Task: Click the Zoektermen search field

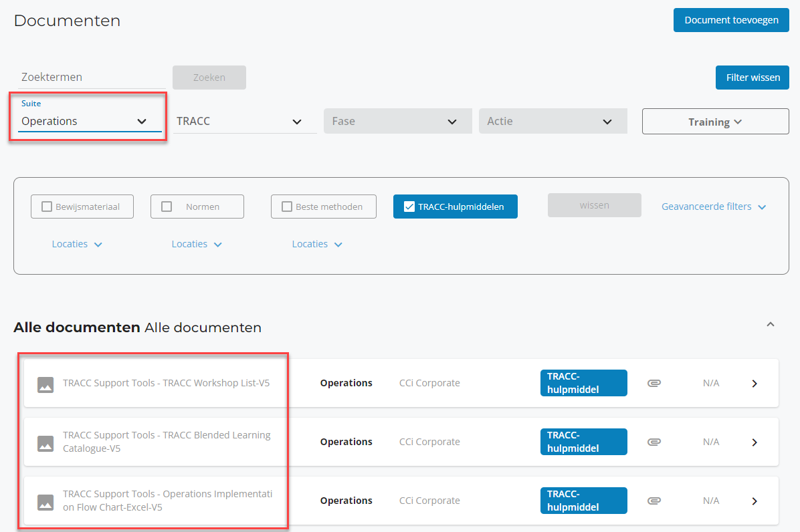Action: coord(90,78)
